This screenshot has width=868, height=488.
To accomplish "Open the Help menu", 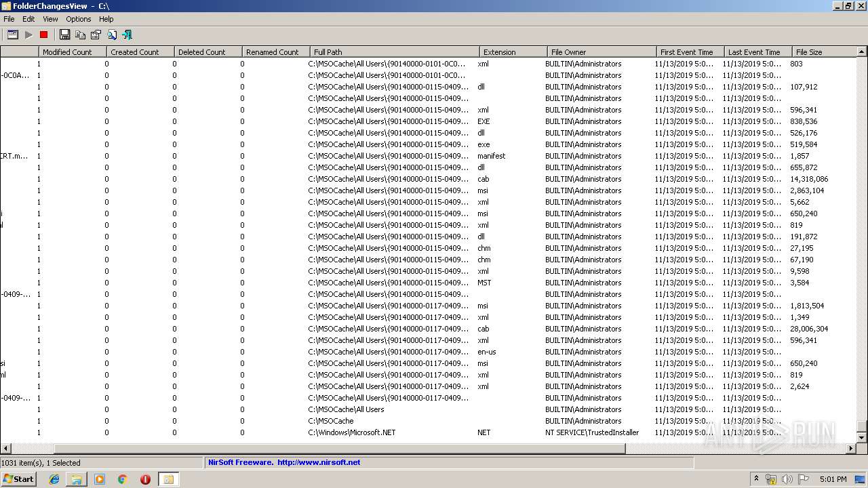I will point(106,19).
